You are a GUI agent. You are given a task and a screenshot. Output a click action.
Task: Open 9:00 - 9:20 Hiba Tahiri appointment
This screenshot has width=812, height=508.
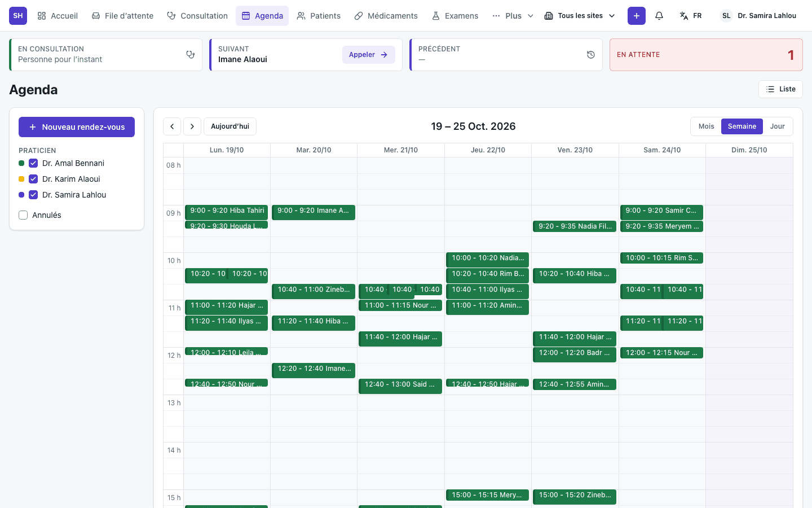[x=227, y=212]
